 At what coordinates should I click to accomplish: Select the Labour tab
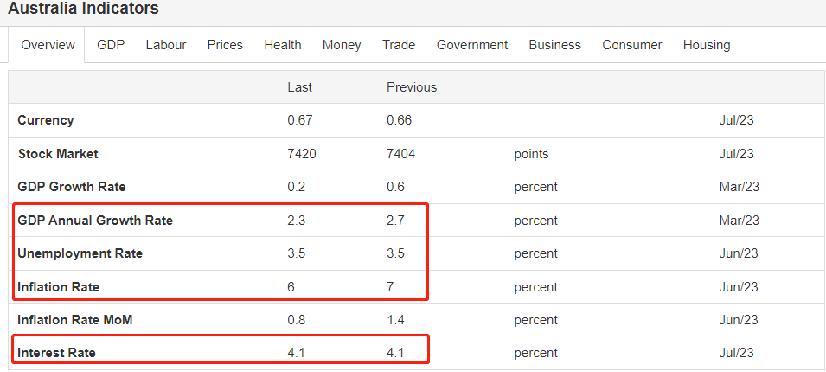coord(166,45)
